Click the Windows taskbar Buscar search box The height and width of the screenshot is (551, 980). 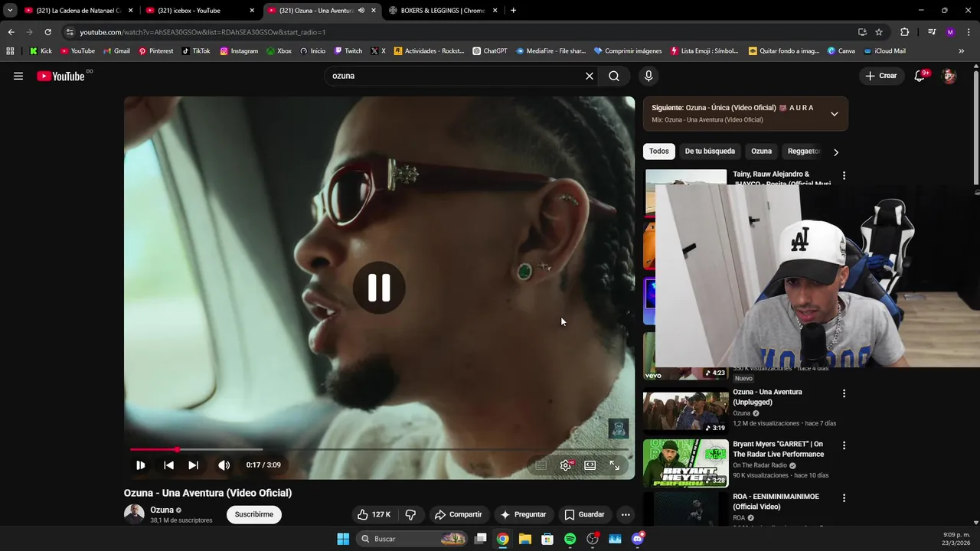pyautogui.click(x=413, y=539)
